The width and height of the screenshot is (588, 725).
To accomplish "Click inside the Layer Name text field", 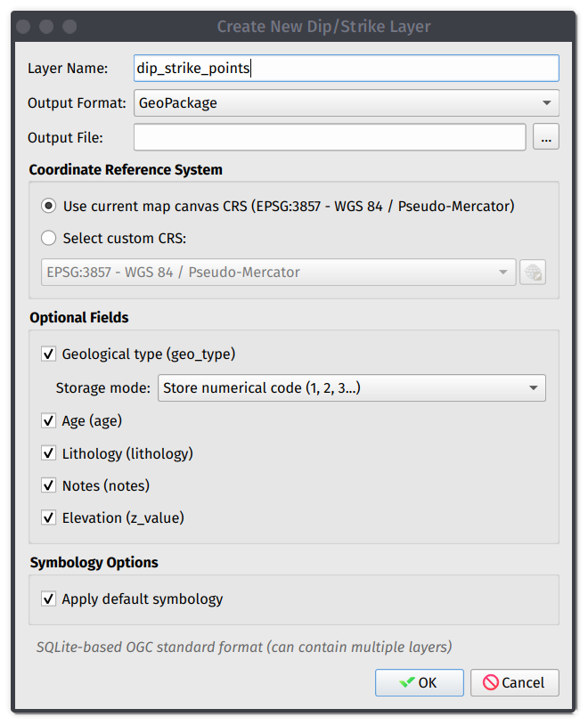I will tap(346, 68).
